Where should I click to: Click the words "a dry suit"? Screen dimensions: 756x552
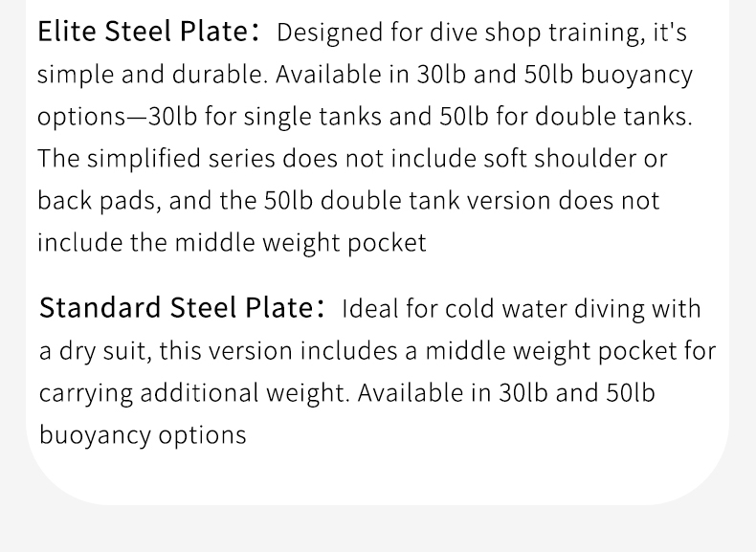pos(93,351)
